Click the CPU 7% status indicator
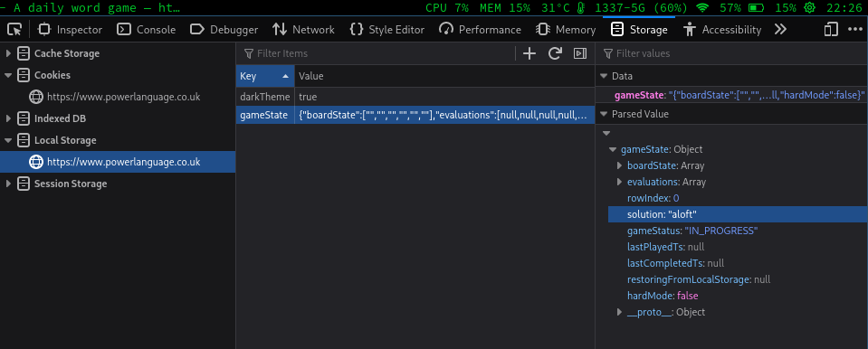 tap(447, 8)
